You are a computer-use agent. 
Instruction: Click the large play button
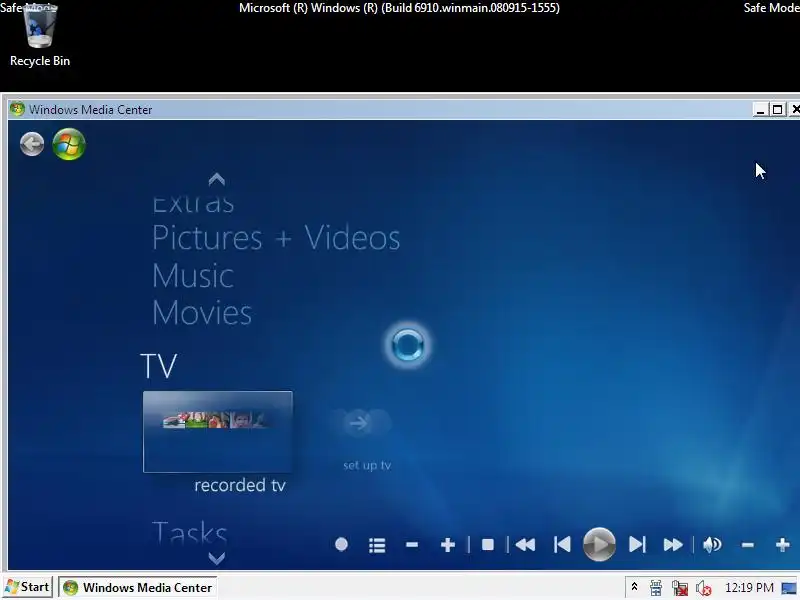click(x=599, y=544)
